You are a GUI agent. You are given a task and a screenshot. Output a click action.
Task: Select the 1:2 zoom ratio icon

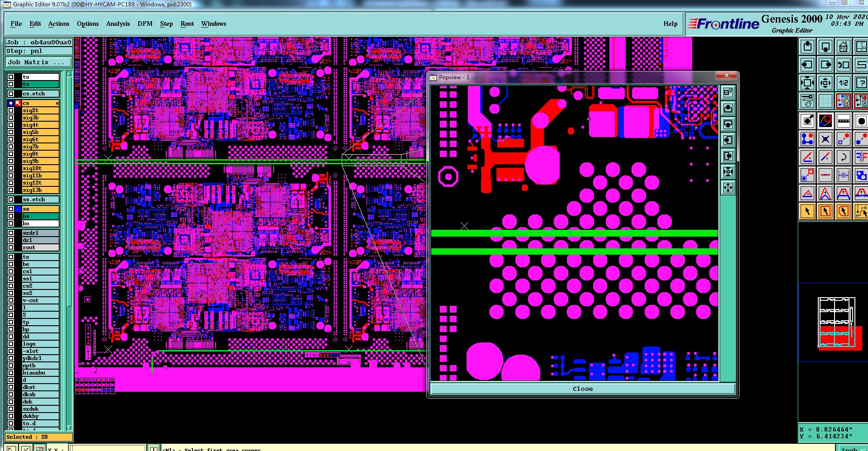coord(843,83)
